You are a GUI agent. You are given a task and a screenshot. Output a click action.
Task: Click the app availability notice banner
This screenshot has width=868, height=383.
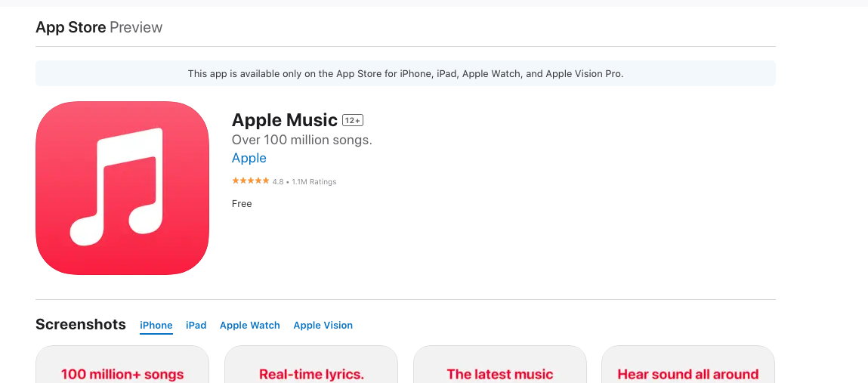[x=405, y=74]
